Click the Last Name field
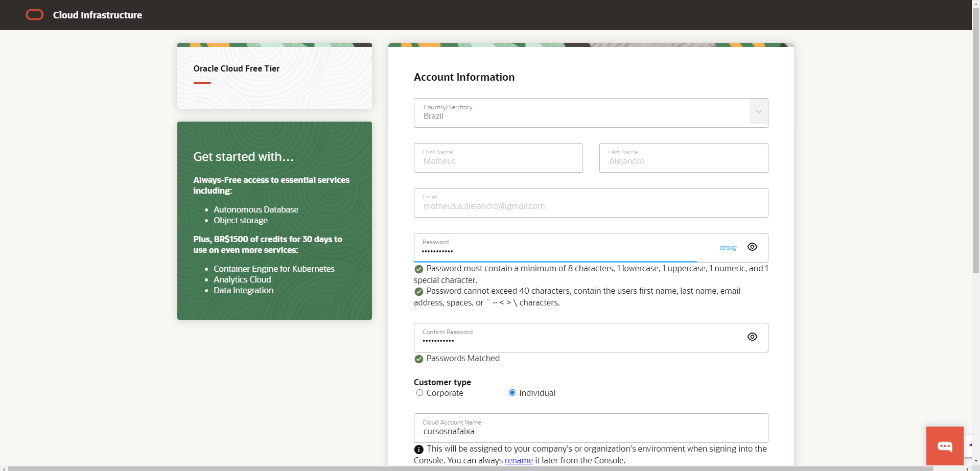This screenshot has height=471, width=980. (x=683, y=158)
